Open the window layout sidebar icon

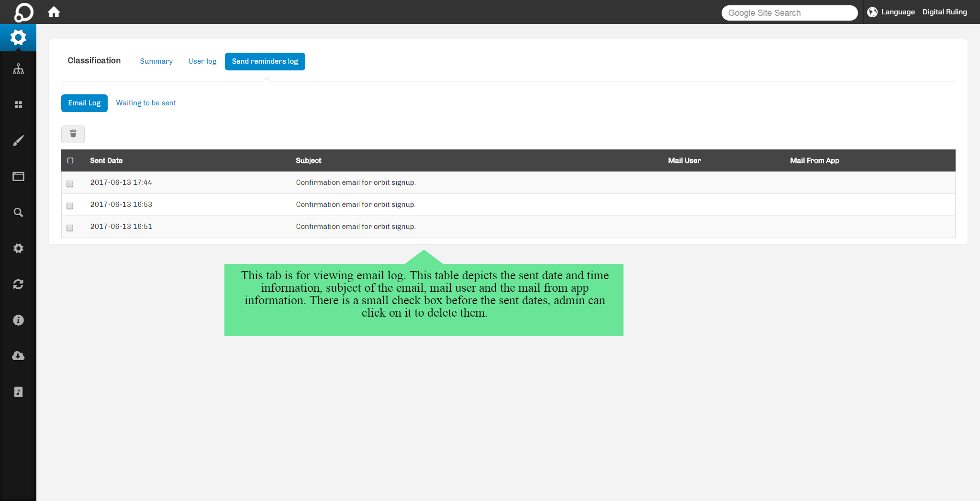click(x=18, y=177)
